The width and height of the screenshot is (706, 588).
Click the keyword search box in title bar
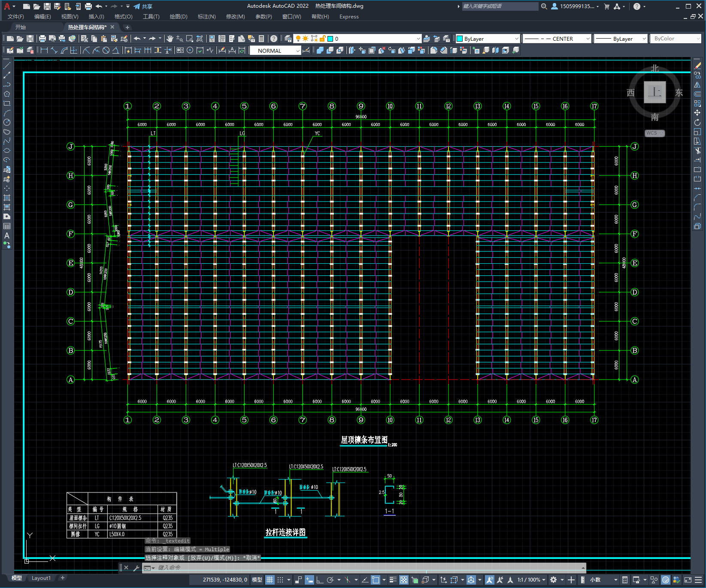tap(500, 6)
